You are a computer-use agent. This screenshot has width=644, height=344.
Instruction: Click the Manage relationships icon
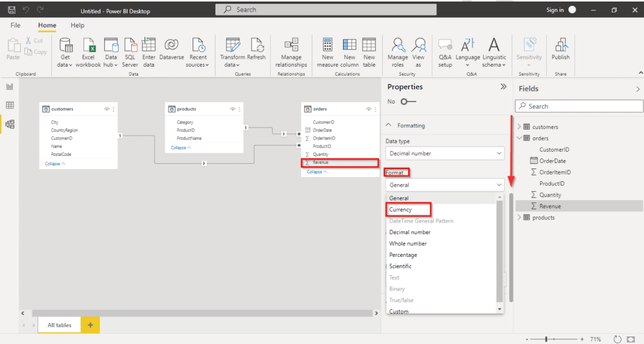click(291, 46)
